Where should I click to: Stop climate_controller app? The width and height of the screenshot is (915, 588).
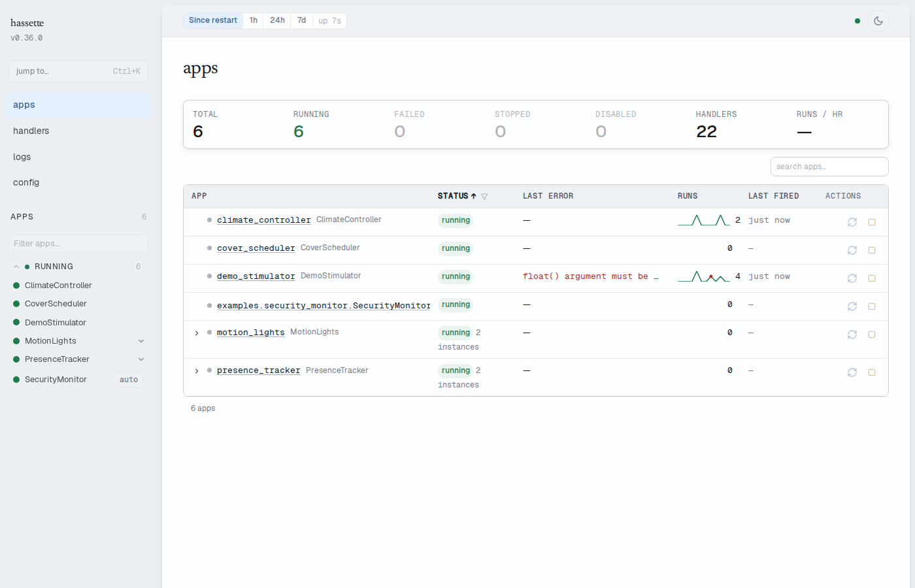point(872,222)
